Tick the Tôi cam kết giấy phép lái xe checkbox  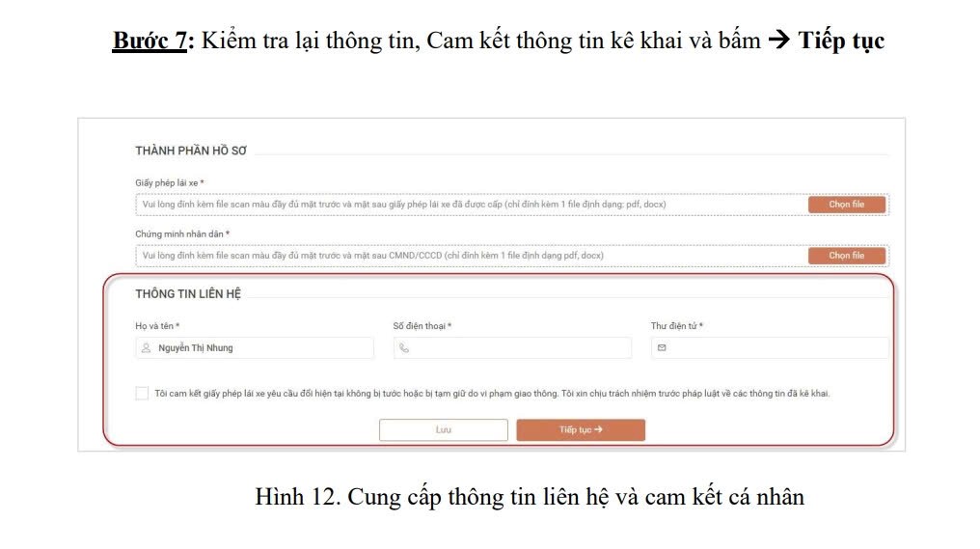tap(142, 394)
